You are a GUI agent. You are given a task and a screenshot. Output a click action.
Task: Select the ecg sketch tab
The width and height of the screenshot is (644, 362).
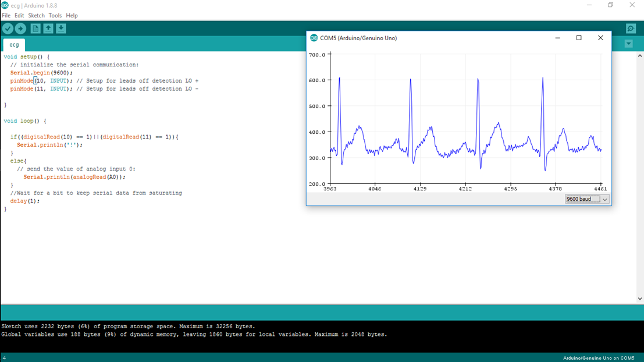pos(14,44)
